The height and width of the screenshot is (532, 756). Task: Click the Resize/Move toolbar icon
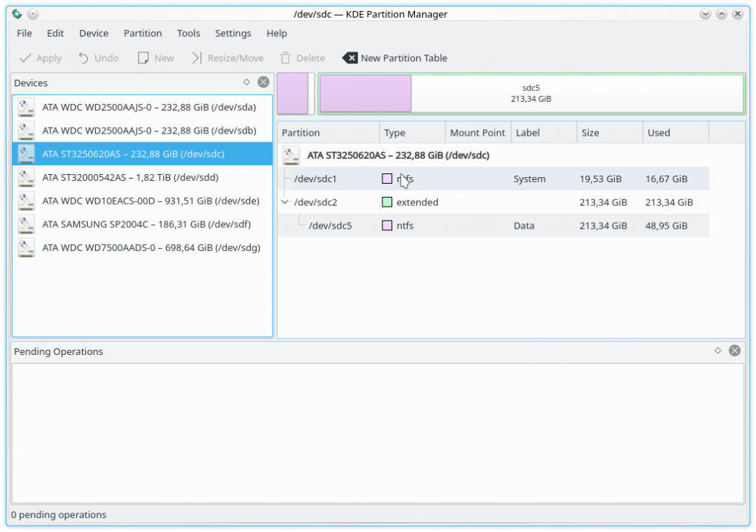coord(196,58)
